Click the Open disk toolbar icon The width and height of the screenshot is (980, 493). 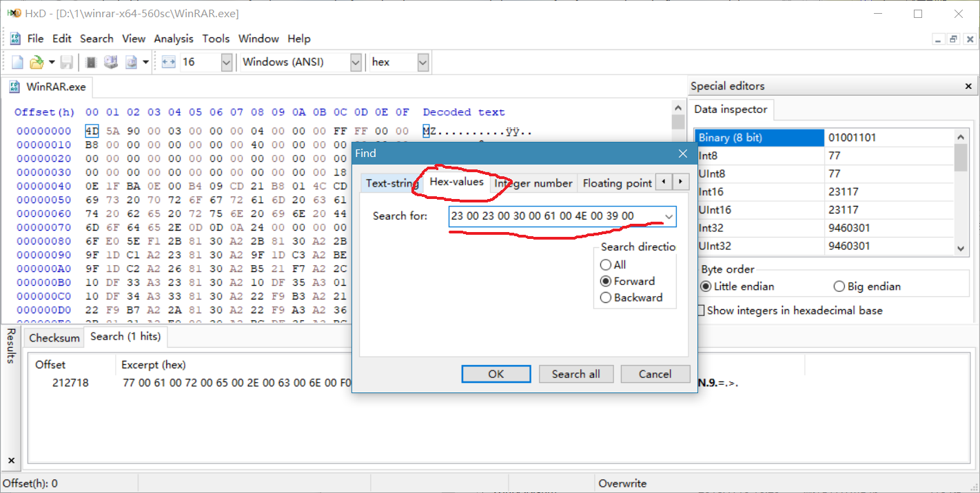[111, 62]
